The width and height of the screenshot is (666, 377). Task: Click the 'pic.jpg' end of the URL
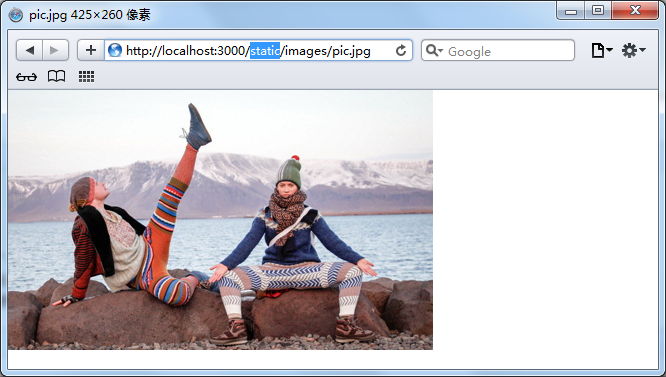tap(351, 51)
